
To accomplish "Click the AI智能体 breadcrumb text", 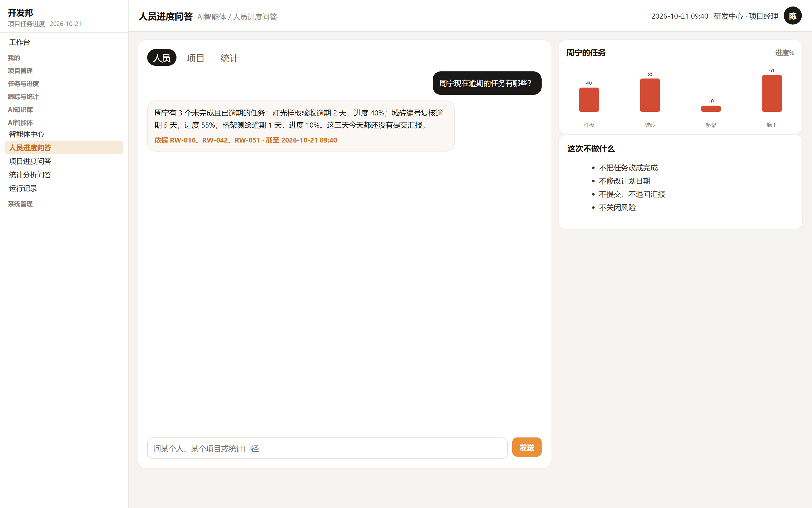I will pos(212,17).
